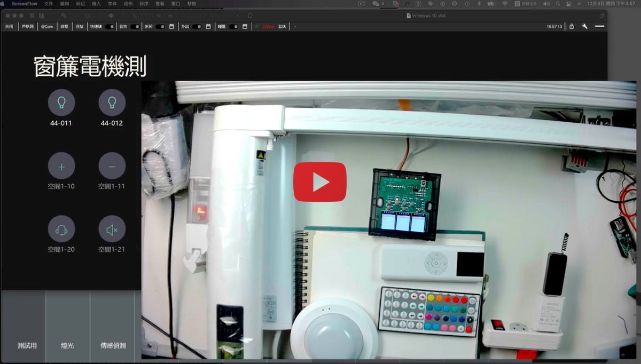The image size is (641, 364).
Task: Open Control Center icon in the menu bar
Action: click(x=569, y=3)
